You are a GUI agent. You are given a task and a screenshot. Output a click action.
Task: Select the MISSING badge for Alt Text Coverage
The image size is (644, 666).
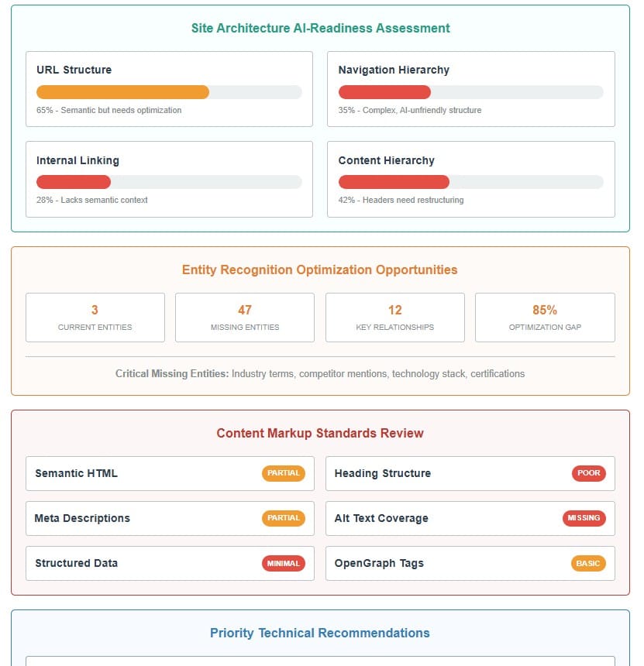point(584,518)
